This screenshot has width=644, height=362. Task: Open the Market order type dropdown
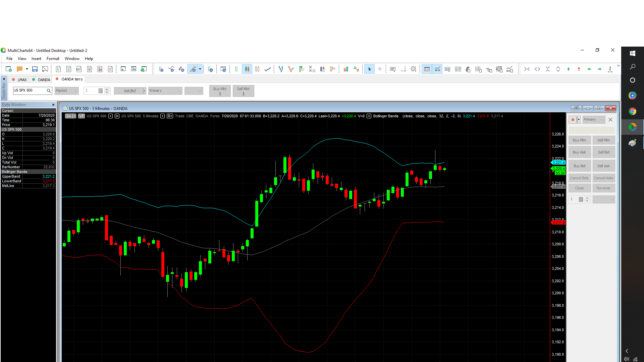click(x=66, y=90)
